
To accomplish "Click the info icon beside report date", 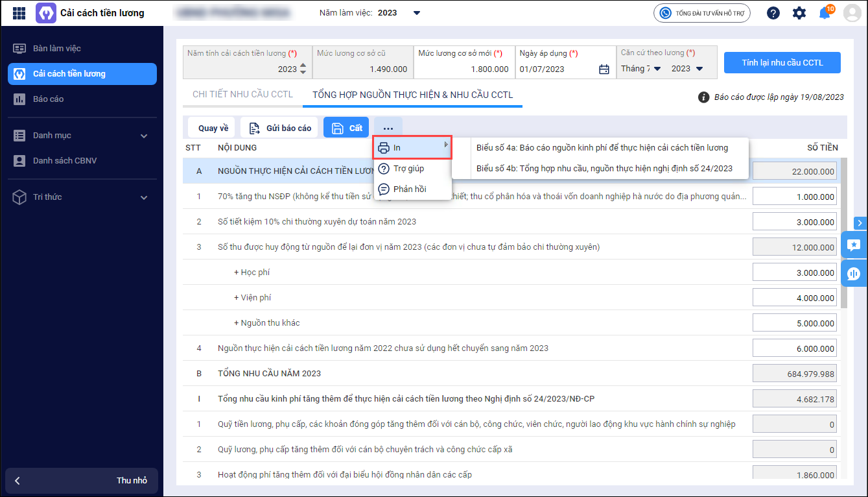I will [x=703, y=97].
